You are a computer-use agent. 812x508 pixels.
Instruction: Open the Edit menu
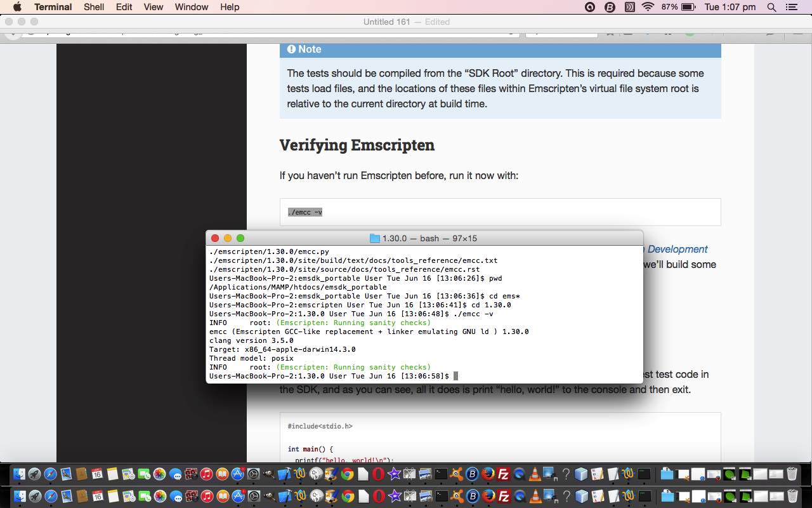pos(124,7)
